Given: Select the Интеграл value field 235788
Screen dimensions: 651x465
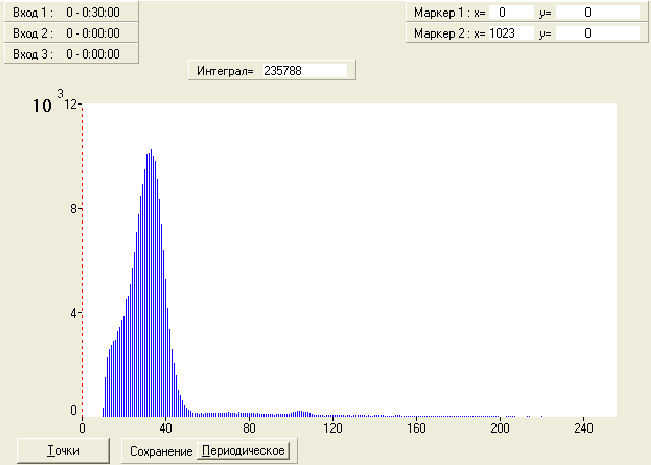Looking at the screenshot, I should tap(305, 71).
